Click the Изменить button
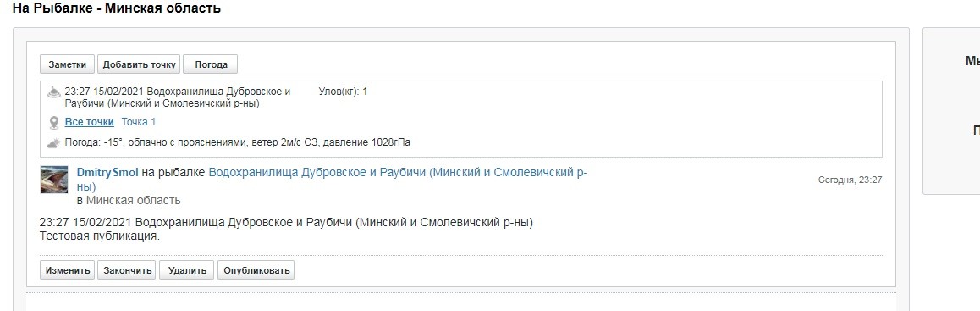Screen dimensions: 980x311 [x=68, y=270]
